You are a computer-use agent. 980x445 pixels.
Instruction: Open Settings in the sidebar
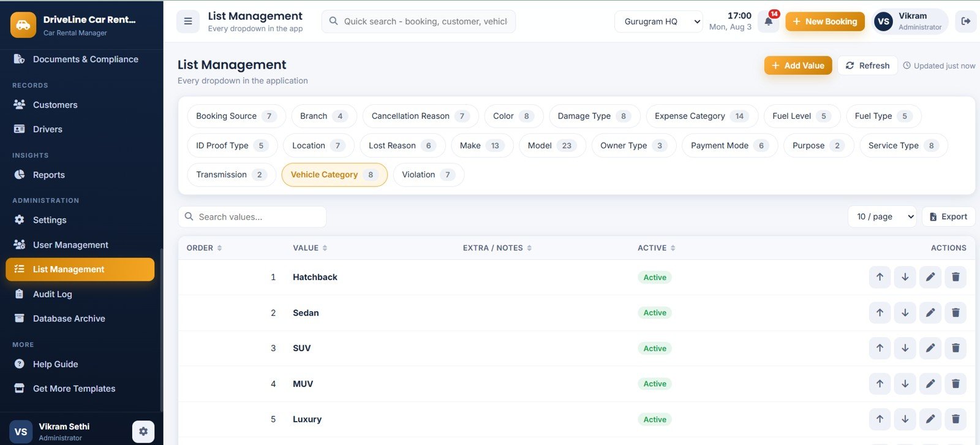[80, 220]
